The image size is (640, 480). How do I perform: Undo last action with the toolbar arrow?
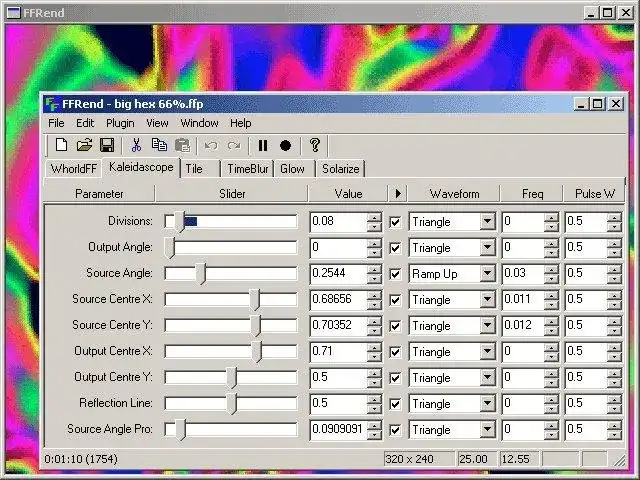point(211,145)
